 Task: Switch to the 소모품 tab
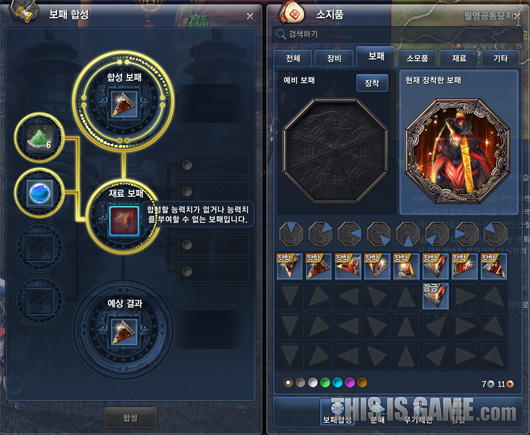coord(417,58)
